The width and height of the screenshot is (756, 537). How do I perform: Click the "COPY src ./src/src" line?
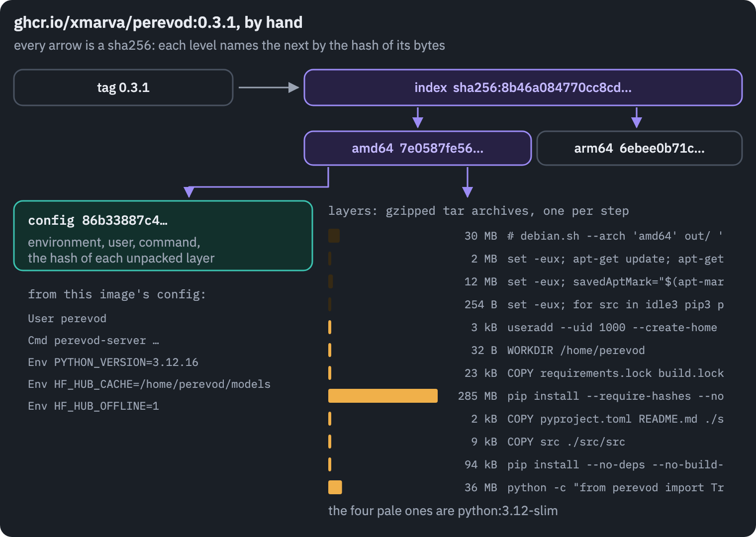[566, 442]
